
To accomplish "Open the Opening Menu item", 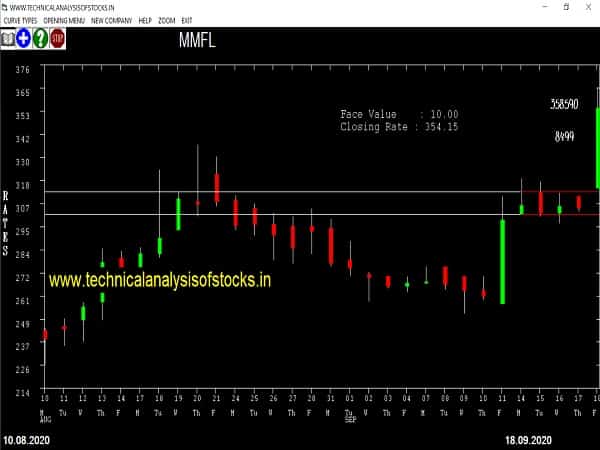I will pos(64,20).
